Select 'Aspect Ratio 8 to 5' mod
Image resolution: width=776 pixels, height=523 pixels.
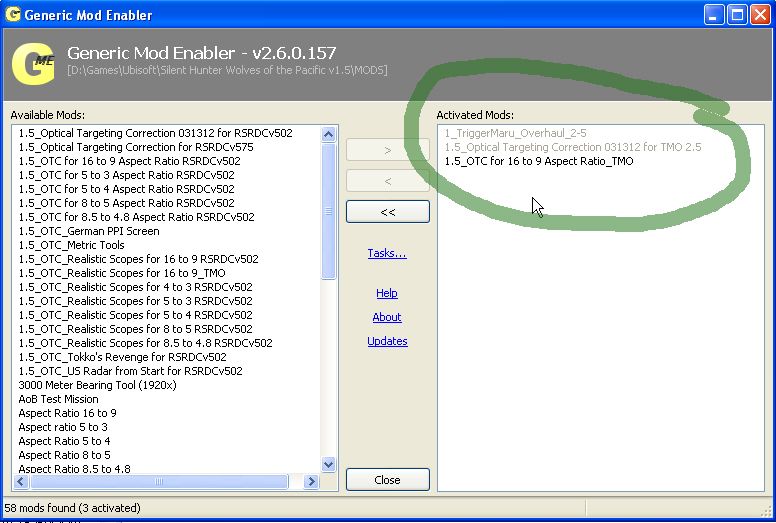coord(64,455)
